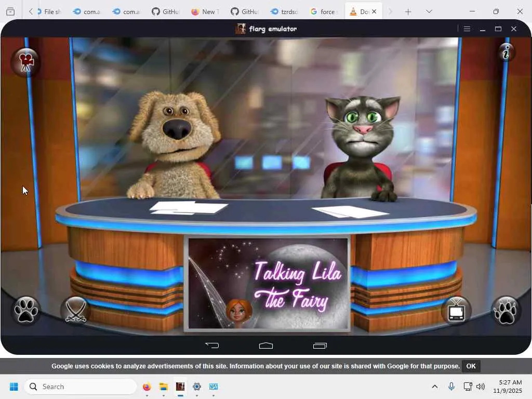Tap the TV set button

pos(456,310)
